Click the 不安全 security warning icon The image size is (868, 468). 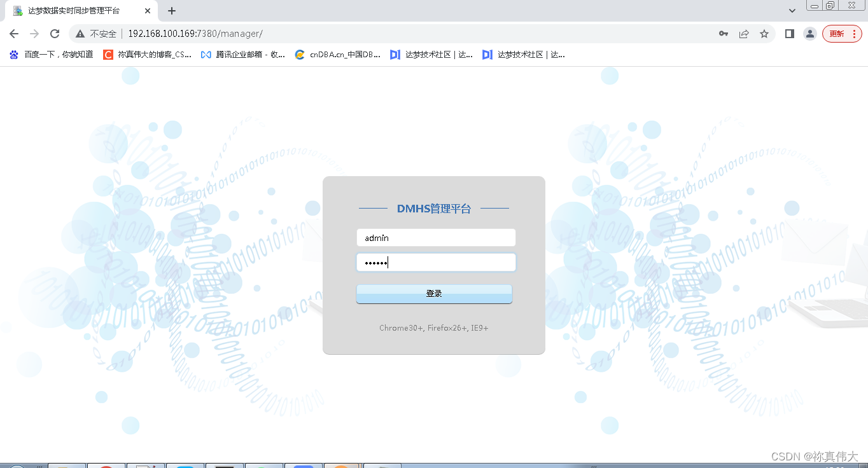point(80,34)
